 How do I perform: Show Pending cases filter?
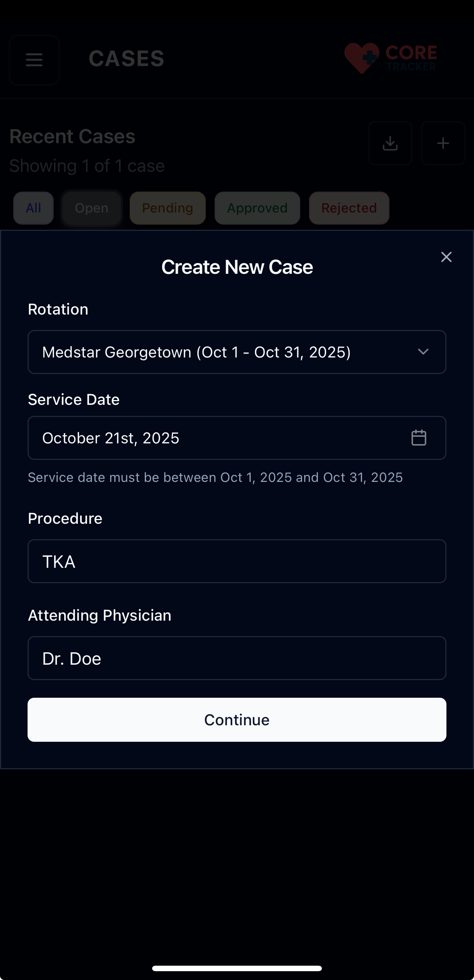pos(168,208)
